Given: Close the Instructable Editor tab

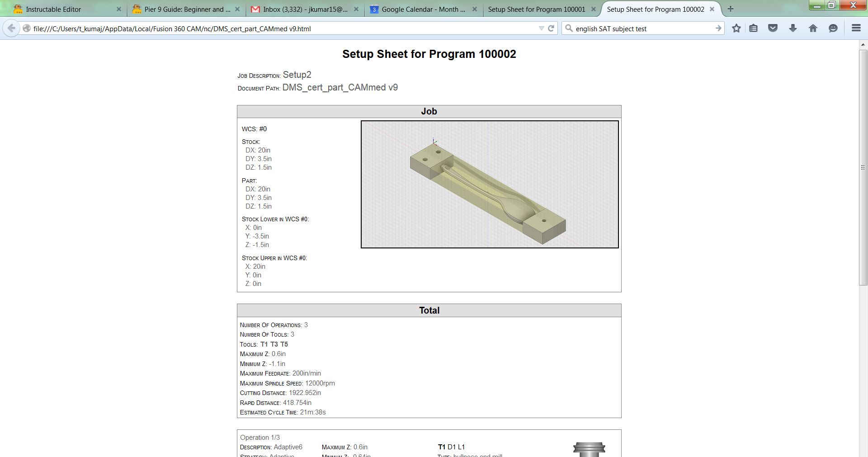Looking at the screenshot, I should (119, 9).
